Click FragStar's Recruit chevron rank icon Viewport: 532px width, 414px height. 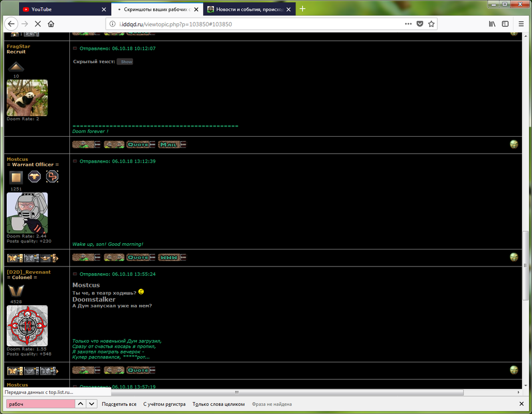(16, 67)
